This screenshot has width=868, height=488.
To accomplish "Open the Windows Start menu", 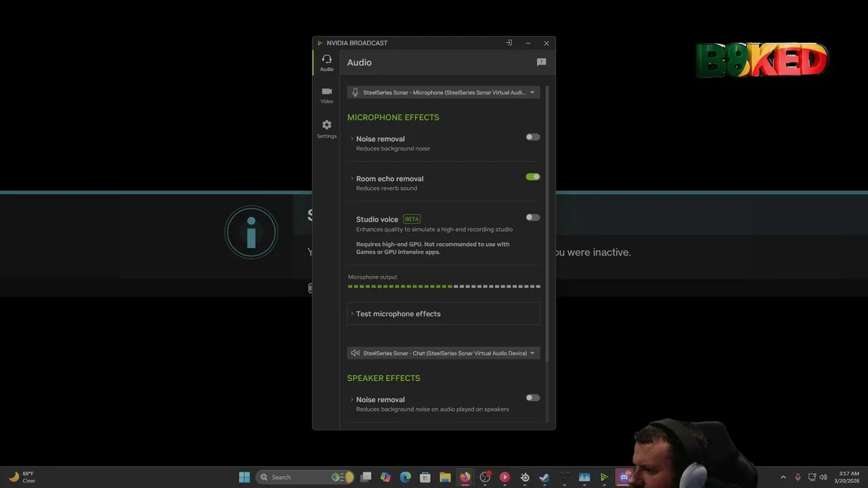I will 244,477.
